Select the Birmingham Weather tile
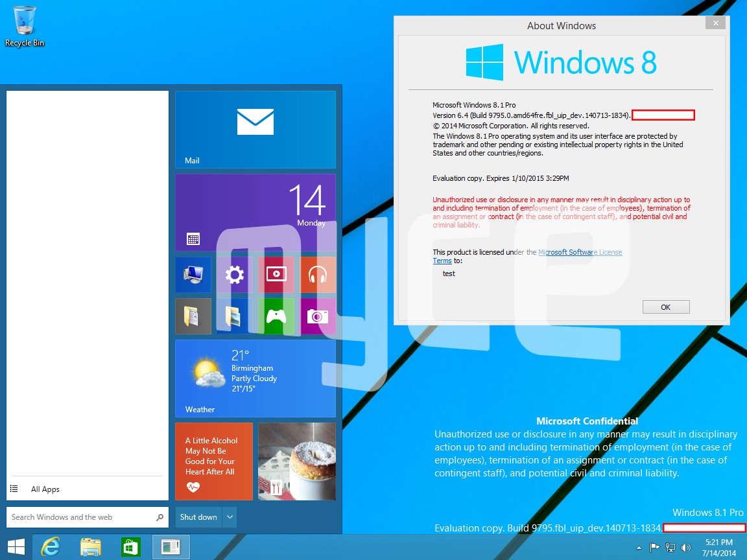Image resolution: width=747 pixels, height=560 pixels. pyautogui.click(x=255, y=378)
